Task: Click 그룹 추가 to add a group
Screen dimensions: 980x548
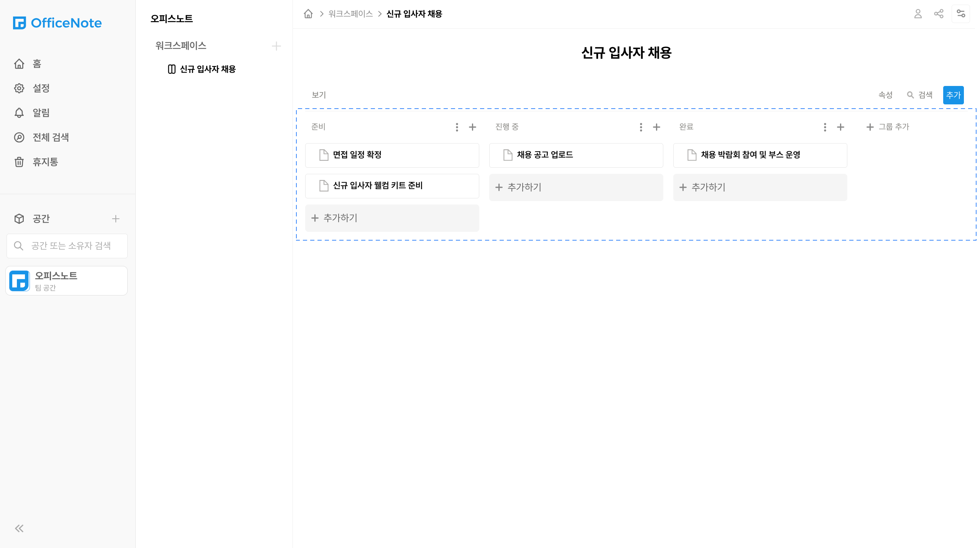Action: coord(888,127)
